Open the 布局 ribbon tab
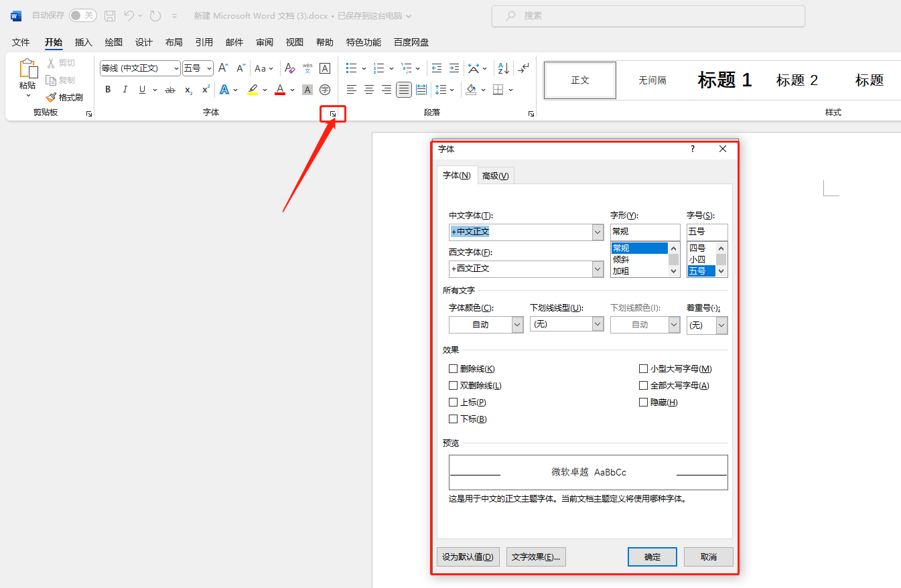Viewport: 901px width, 588px height. [174, 42]
